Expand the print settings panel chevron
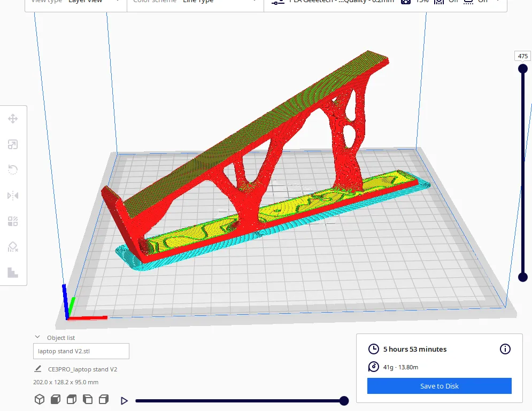The image size is (532, 411). click(x=498, y=2)
